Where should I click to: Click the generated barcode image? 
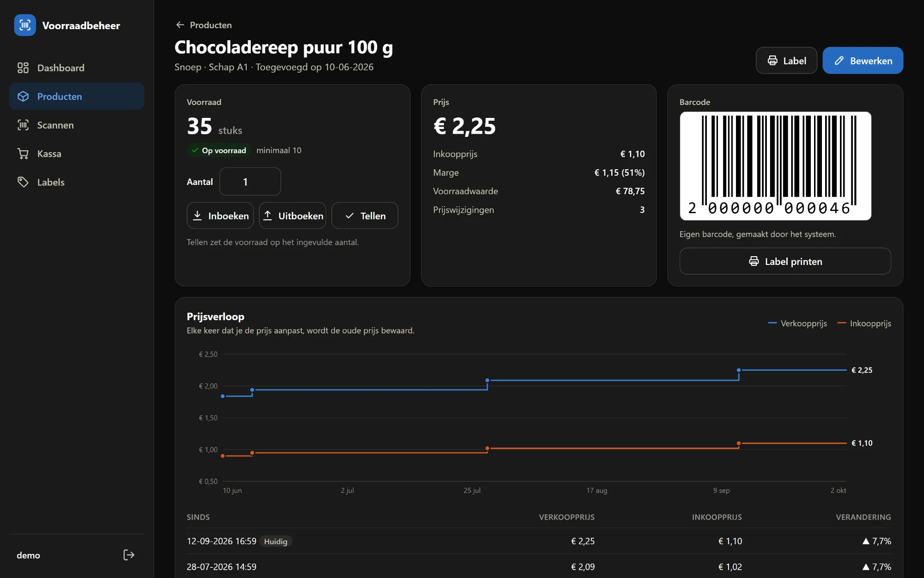tap(775, 166)
